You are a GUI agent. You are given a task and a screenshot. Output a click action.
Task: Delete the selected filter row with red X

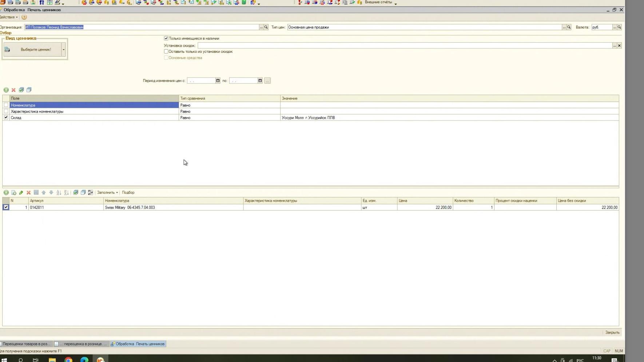point(13,90)
